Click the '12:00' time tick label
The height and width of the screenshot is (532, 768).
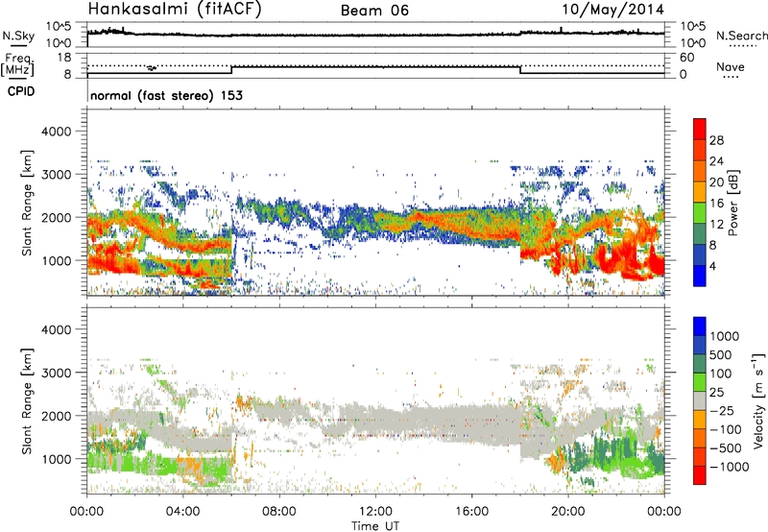tap(375, 512)
